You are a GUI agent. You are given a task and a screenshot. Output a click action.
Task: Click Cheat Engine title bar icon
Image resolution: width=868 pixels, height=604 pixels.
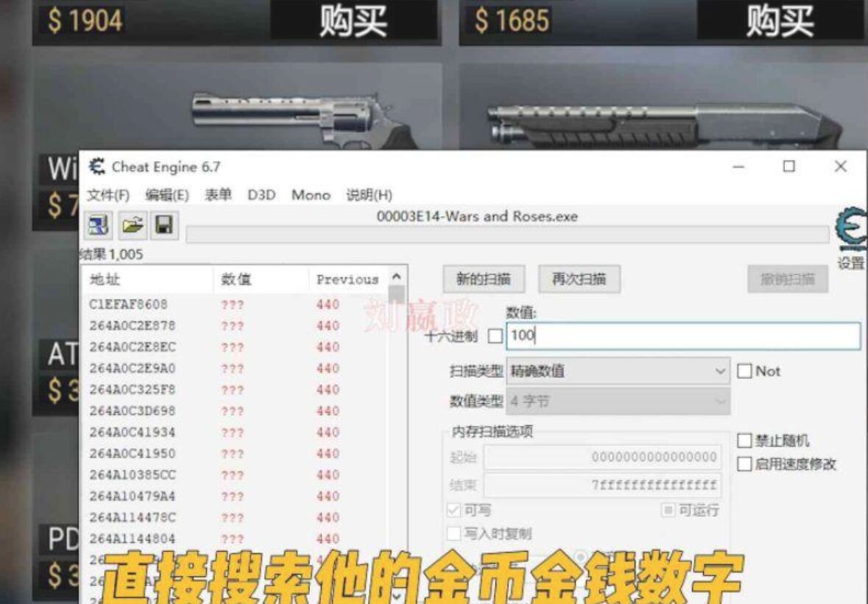coord(97,166)
